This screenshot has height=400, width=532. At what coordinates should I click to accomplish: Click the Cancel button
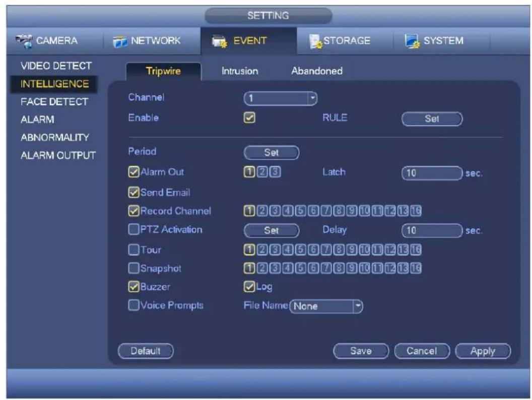(422, 351)
